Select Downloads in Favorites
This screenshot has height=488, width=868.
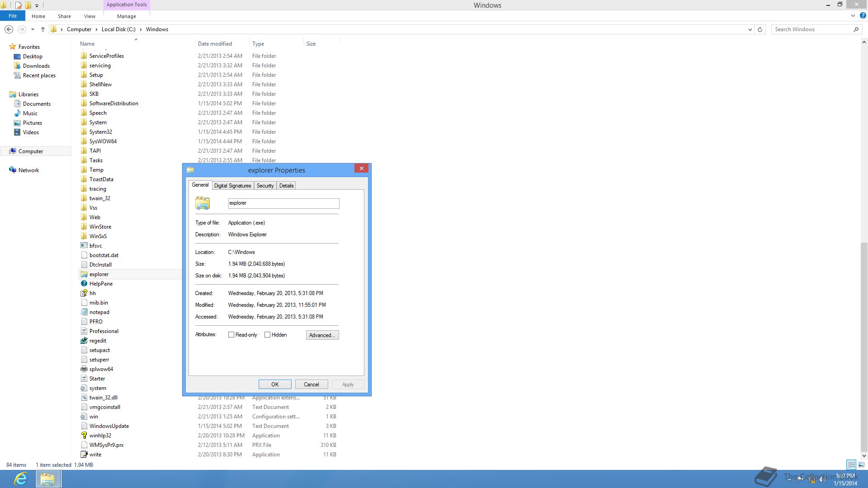pyautogui.click(x=36, y=66)
